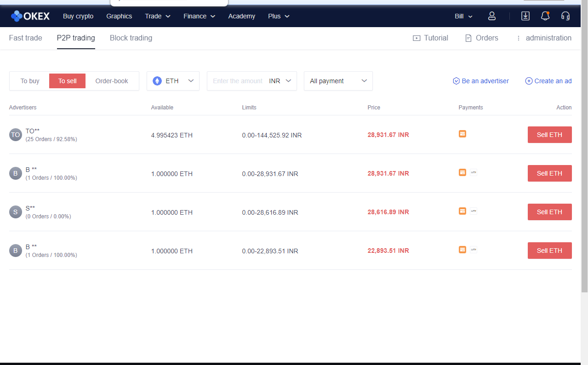Screen dimensions: 588x365
Task: Select the P2P trading tab
Action: click(76, 38)
